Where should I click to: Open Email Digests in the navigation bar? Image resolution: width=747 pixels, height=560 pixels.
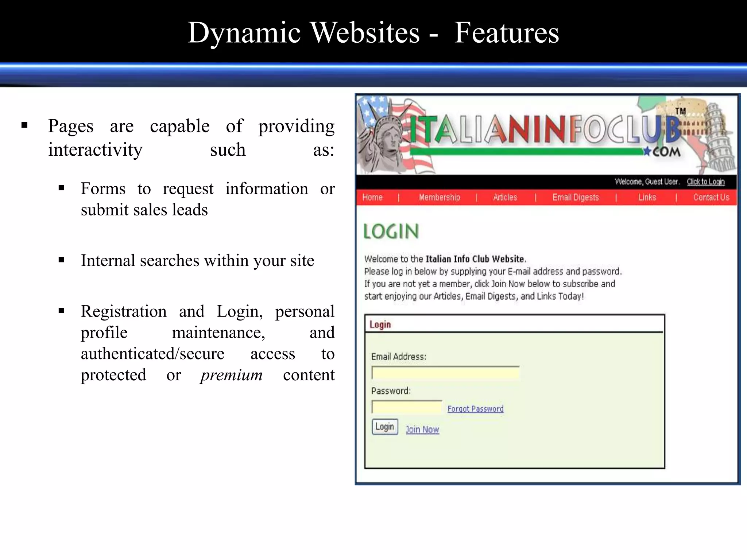[576, 197]
